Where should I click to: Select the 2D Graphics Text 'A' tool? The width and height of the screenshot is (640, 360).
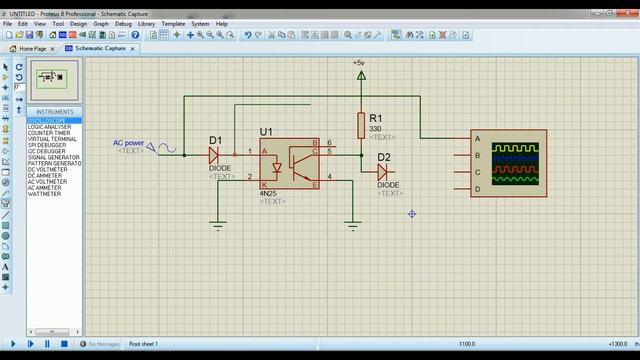pos(5,267)
